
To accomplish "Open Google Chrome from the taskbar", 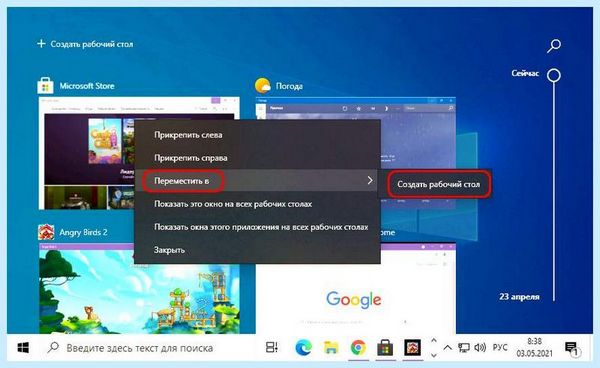I will (x=358, y=348).
